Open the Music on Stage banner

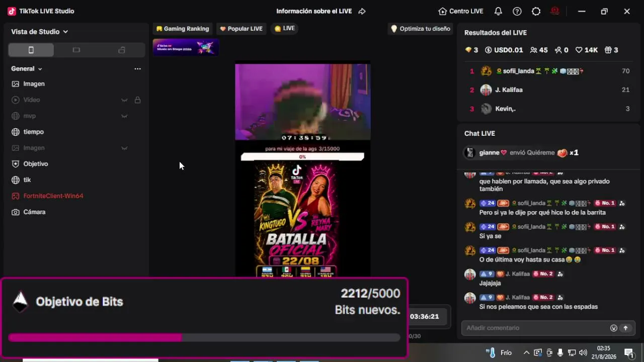[186, 47]
